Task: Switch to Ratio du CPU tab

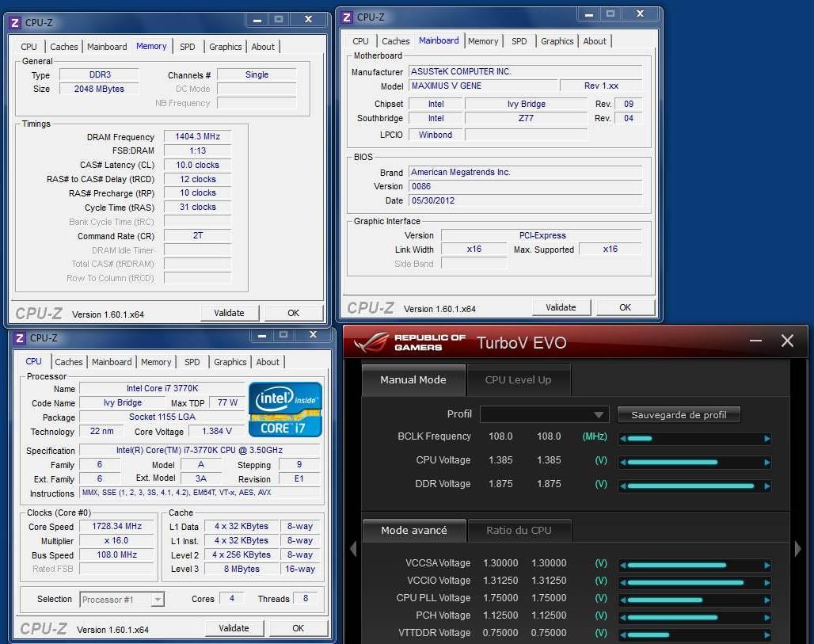Action: [519, 530]
